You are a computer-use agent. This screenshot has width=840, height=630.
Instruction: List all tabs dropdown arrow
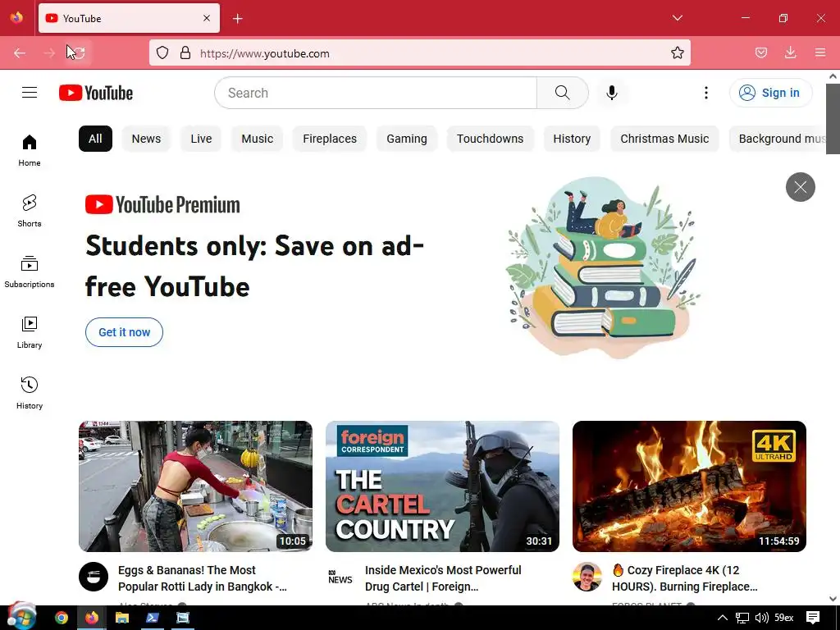[678, 18]
